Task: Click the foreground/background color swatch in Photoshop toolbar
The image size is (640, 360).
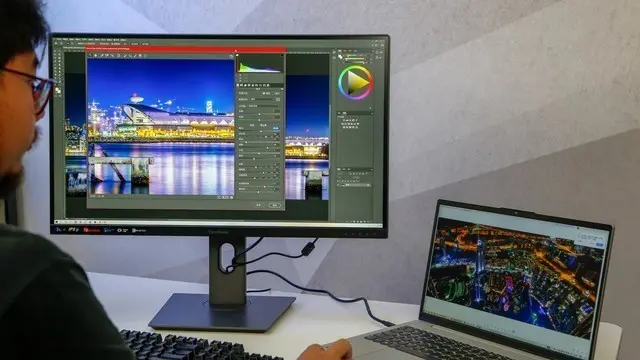Action: pos(58,91)
